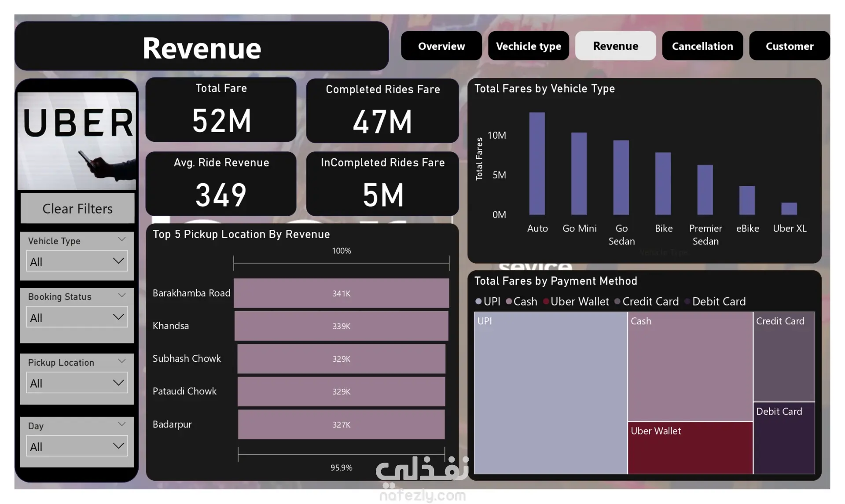Open the Overview tab

click(441, 46)
